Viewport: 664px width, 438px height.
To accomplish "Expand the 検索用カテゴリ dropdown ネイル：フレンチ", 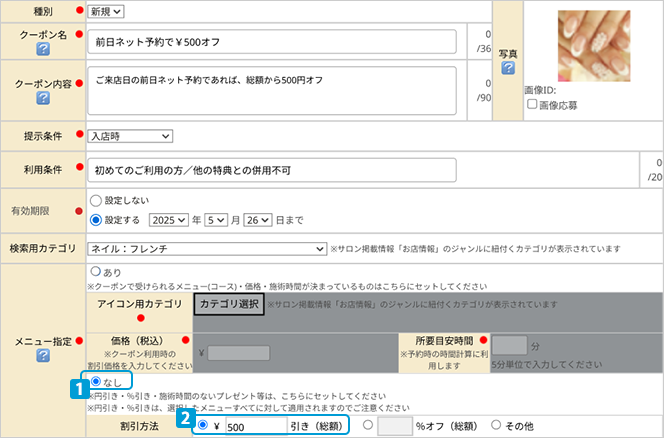I will (200, 248).
